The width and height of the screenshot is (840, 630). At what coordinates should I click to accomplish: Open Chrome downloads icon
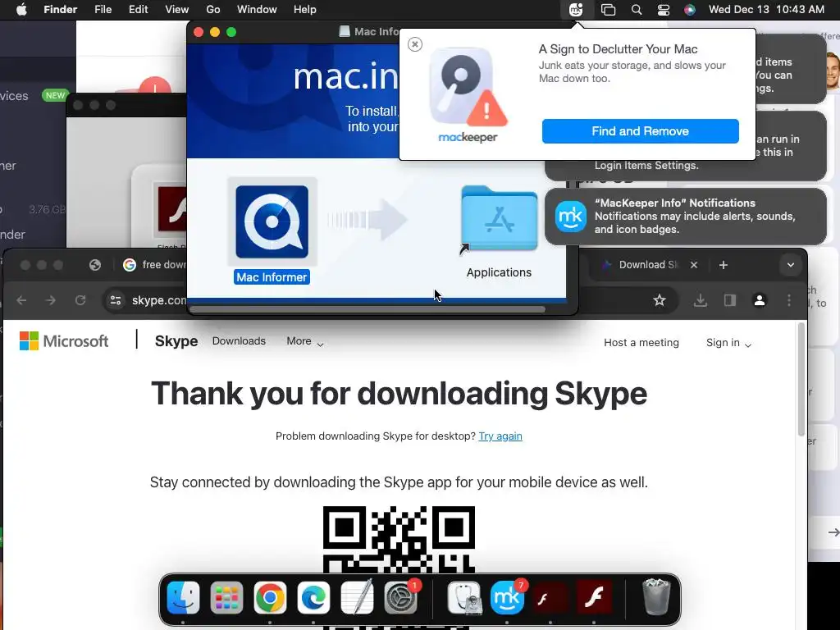point(701,300)
